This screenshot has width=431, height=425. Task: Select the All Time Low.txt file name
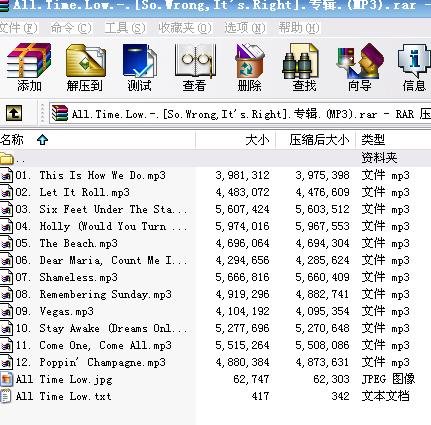pyautogui.click(x=63, y=396)
